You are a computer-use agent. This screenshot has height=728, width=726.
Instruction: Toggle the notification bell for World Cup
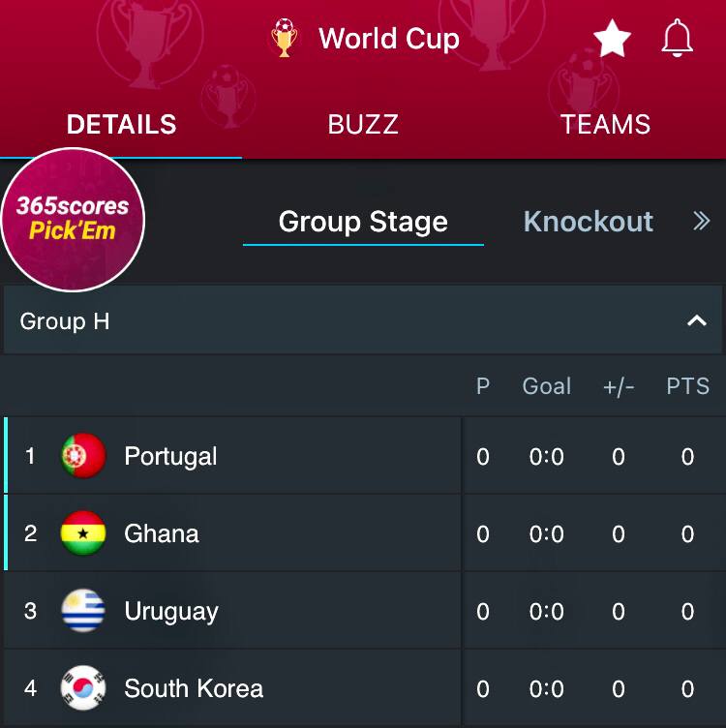click(x=678, y=39)
